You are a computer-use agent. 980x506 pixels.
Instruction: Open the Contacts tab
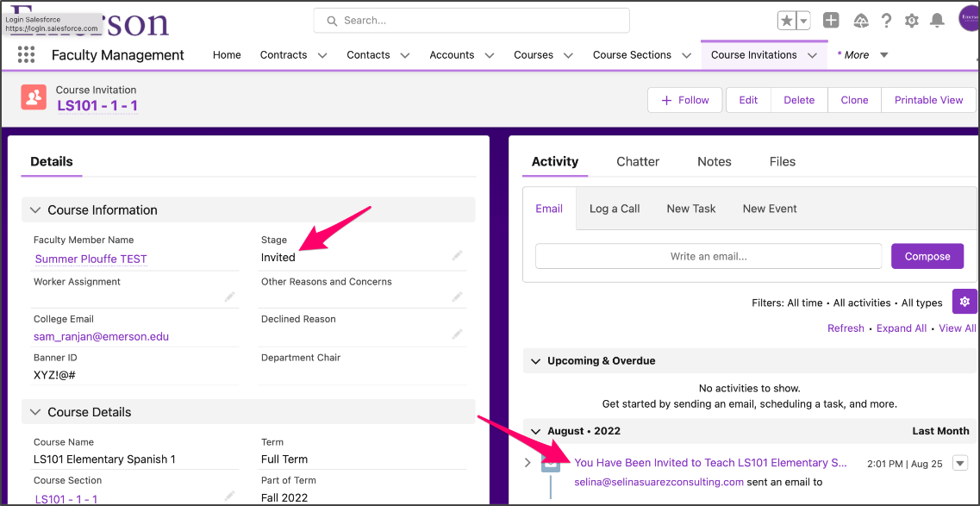pyautogui.click(x=368, y=55)
